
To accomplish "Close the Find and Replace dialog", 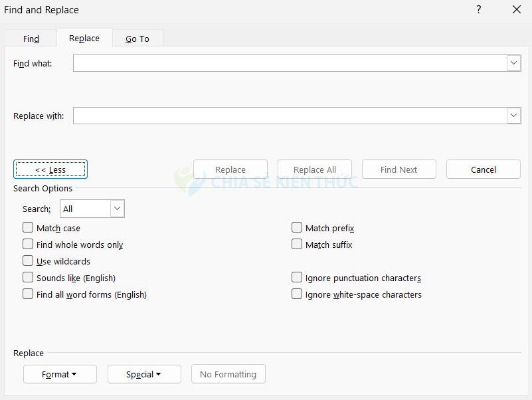I will coord(516,10).
